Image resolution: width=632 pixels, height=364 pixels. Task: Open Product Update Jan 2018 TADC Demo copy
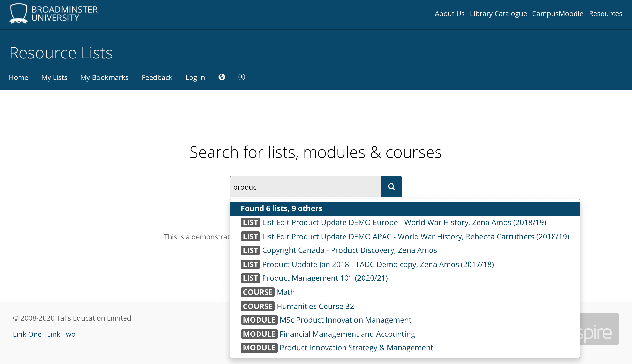(x=367, y=264)
